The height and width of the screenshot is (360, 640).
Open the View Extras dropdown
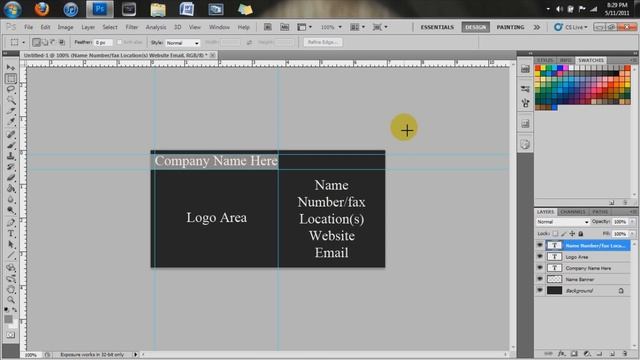click(x=304, y=27)
